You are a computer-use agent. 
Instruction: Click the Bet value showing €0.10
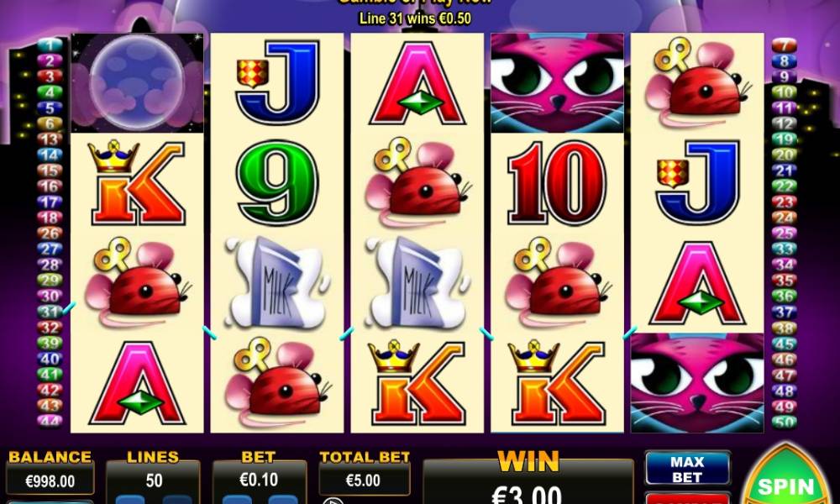259,480
